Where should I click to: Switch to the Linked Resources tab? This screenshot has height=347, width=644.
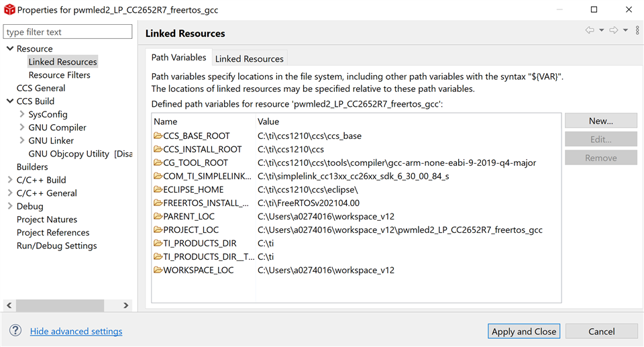pos(249,58)
